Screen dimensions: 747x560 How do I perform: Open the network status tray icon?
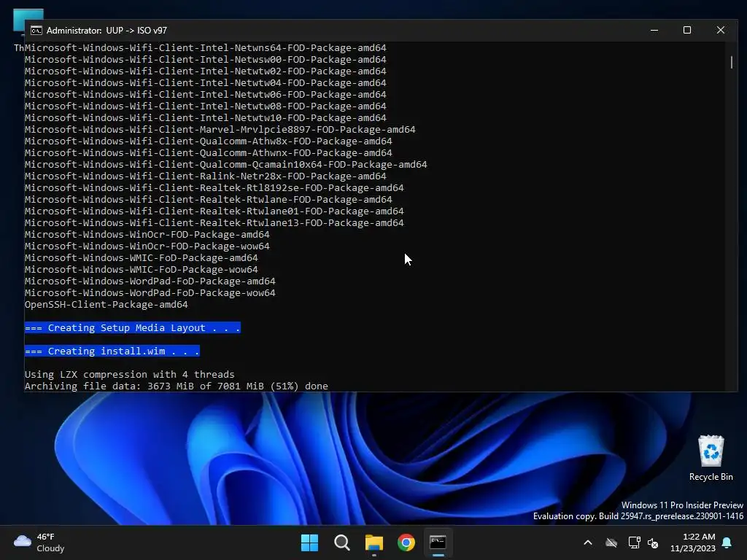click(634, 542)
